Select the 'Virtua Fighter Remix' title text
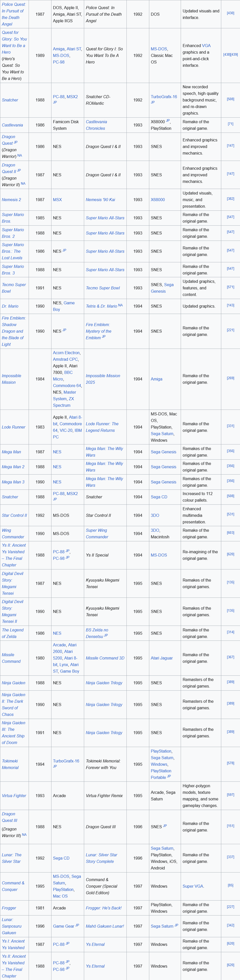The width and height of the screenshot is (240, 980). click(104, 796)
